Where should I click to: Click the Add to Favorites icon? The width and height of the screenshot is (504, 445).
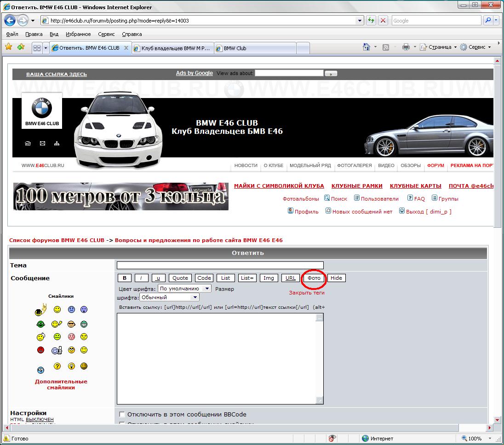click(x=21, y=47)
